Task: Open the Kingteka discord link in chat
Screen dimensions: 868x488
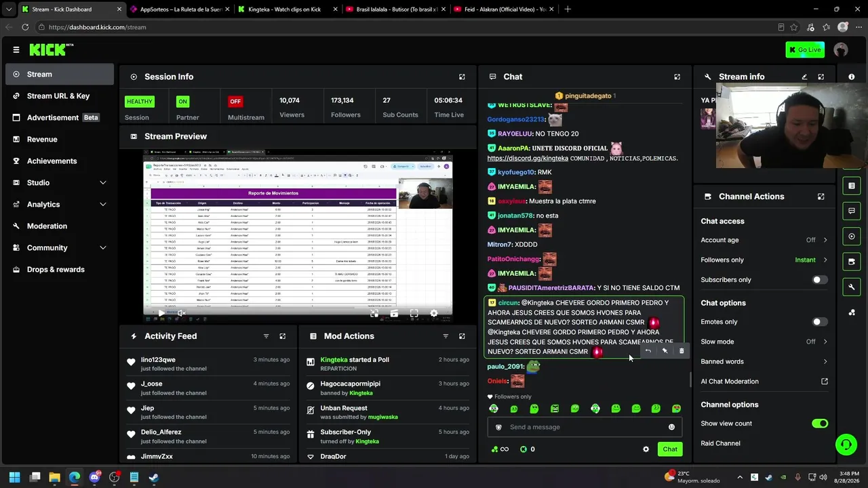Action: (528, 159)
